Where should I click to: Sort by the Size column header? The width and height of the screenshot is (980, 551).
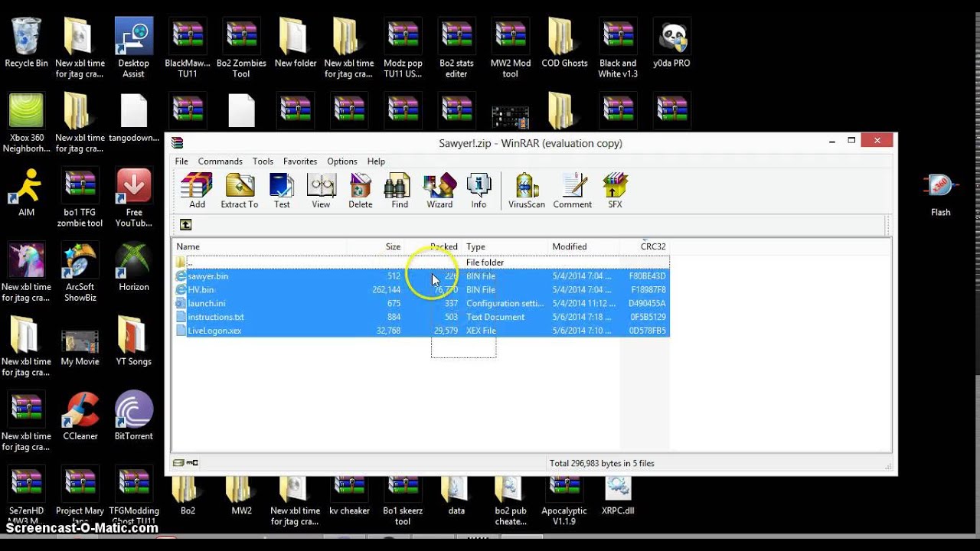376,246
